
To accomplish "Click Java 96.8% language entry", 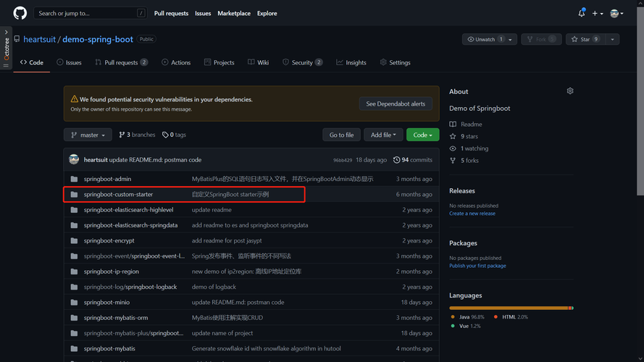I will click(x=468, y=317).
